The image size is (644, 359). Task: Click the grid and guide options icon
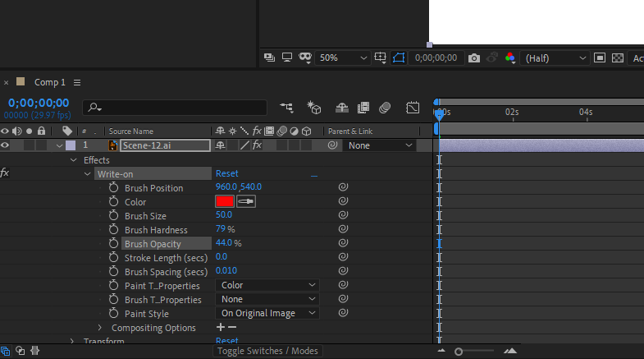[381, 58]
